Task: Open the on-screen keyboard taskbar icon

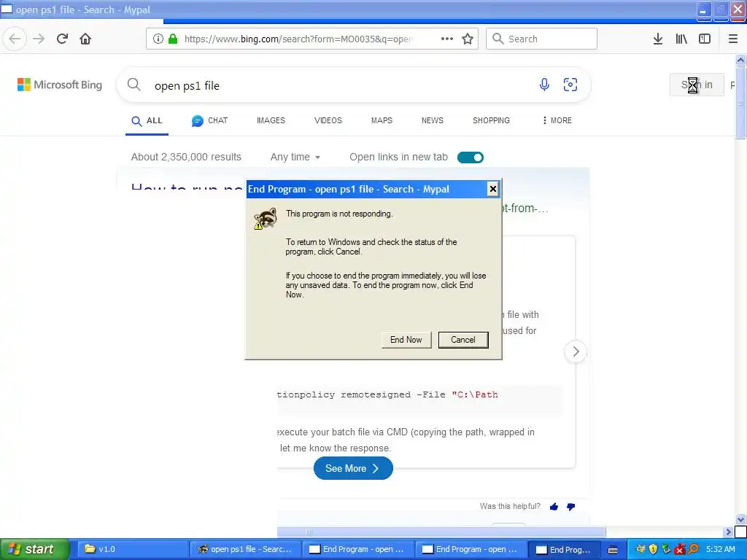Action: tap(613, 550)
